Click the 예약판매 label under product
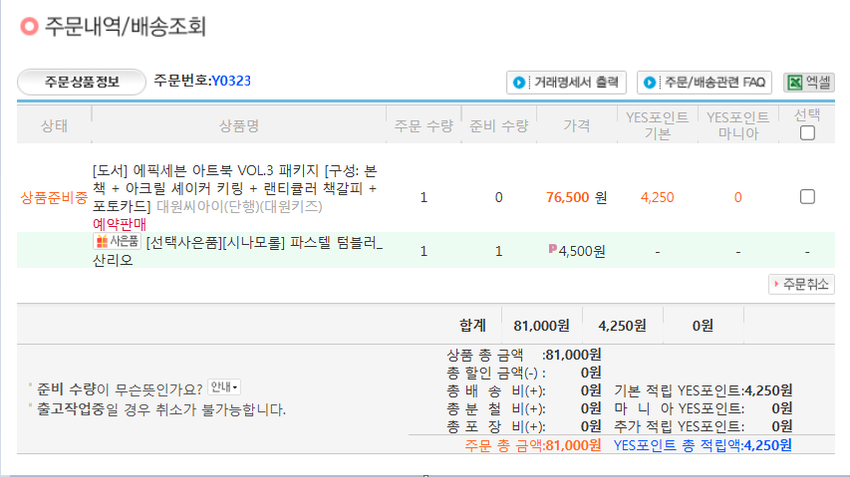Image resolution: width=850 pixels, height=477 pixels. coord(119,225)
